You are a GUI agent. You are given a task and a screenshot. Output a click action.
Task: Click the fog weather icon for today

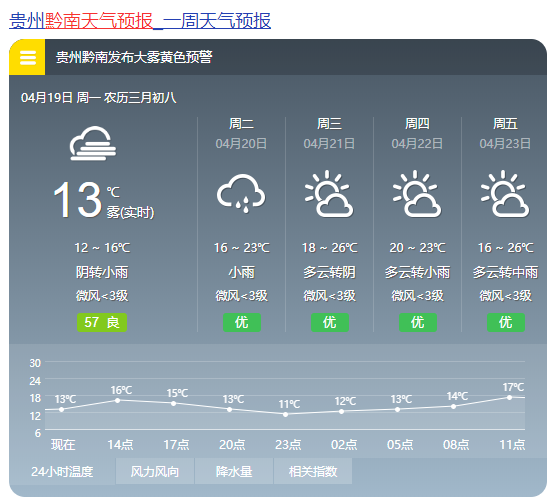[x=93, y=143]
